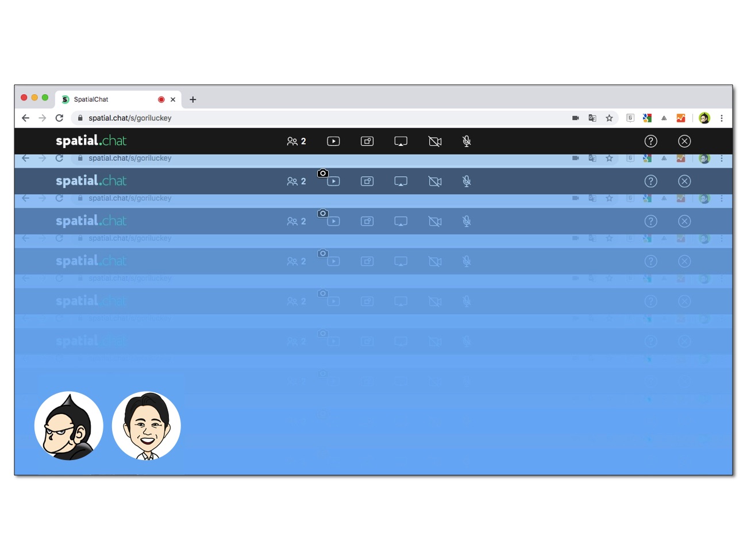This screenshot has height=560, width=747.
Task: Select the gorilla avatar in the room
Action: pyautogui.click(x=69, y=426)
